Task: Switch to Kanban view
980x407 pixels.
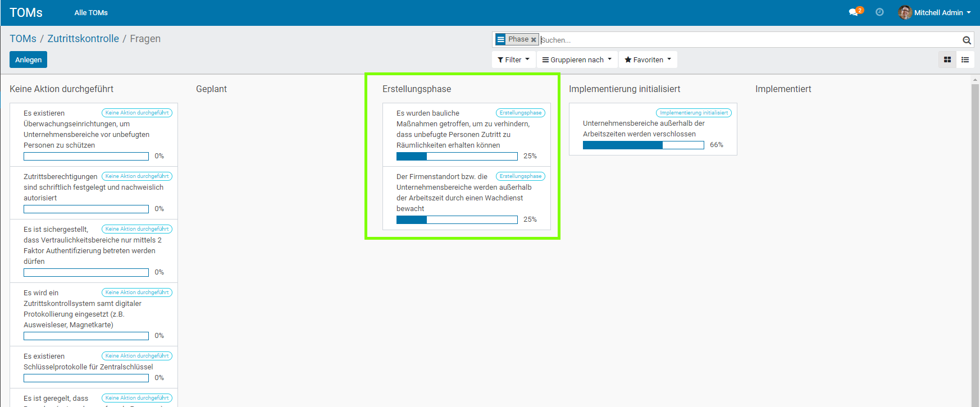Action: (x=947, y=60)
